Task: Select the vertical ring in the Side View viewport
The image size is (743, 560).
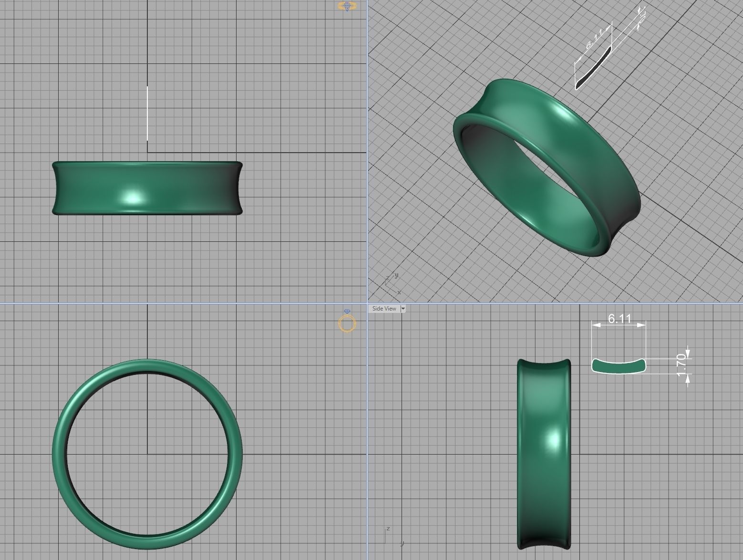Action: tap(544, 454)
